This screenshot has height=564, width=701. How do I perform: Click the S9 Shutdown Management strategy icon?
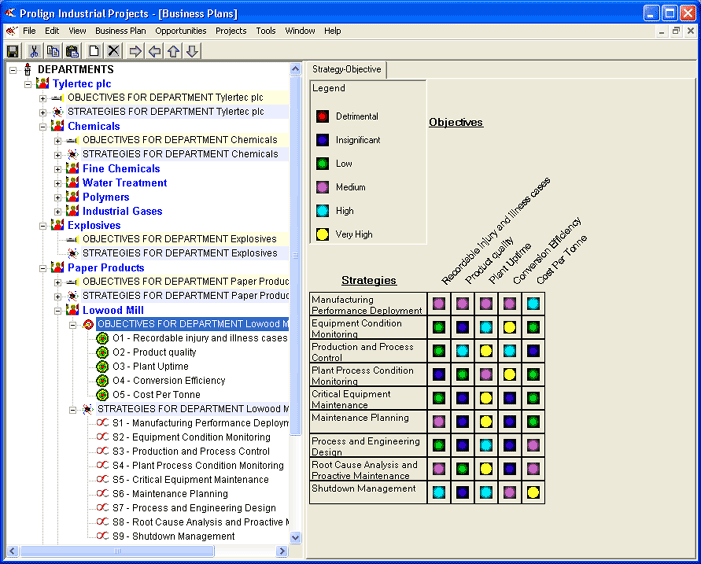click(x=103, y=535)
